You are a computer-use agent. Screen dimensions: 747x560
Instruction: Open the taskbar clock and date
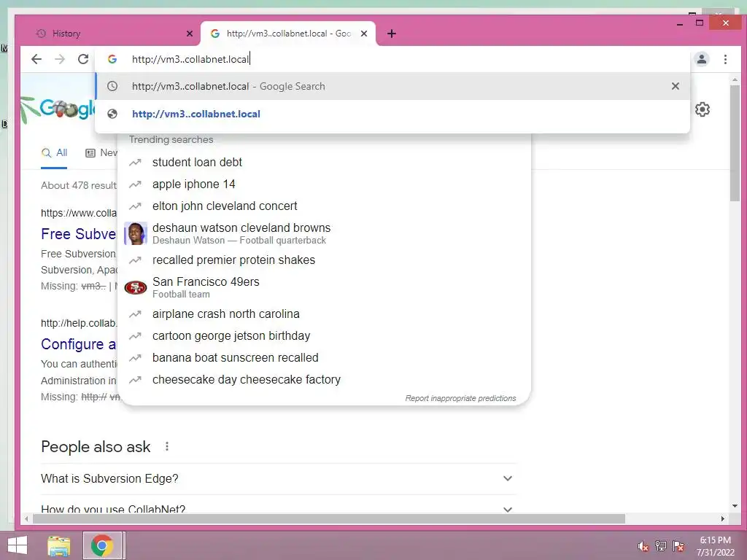(715, 546)
